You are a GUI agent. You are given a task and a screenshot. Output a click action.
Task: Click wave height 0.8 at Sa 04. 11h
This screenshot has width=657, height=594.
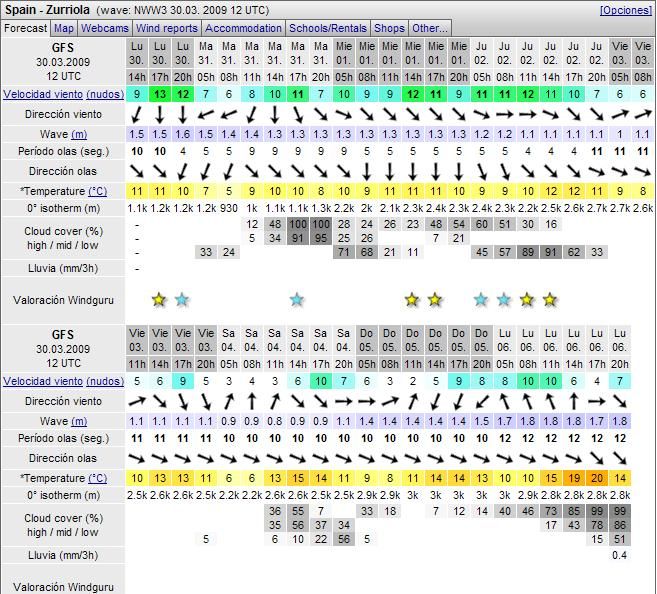pos(274,421)
